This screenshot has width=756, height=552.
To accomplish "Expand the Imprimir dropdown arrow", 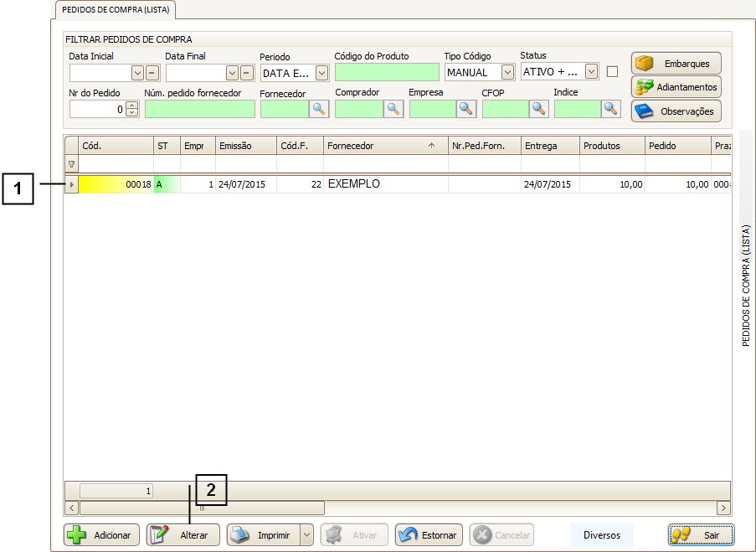I will (x=306, y=535).
